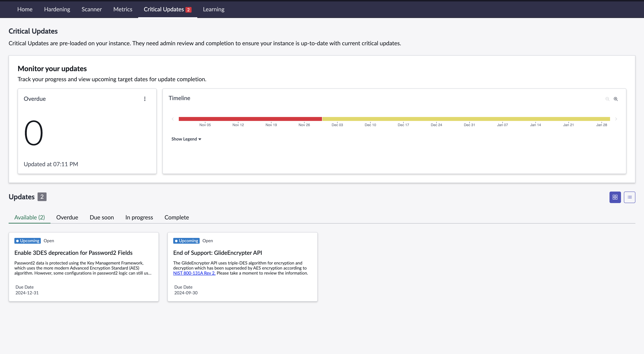Click the Upcoming badge on 3DES card
The image size is (644, 354).
coord(27,240)
